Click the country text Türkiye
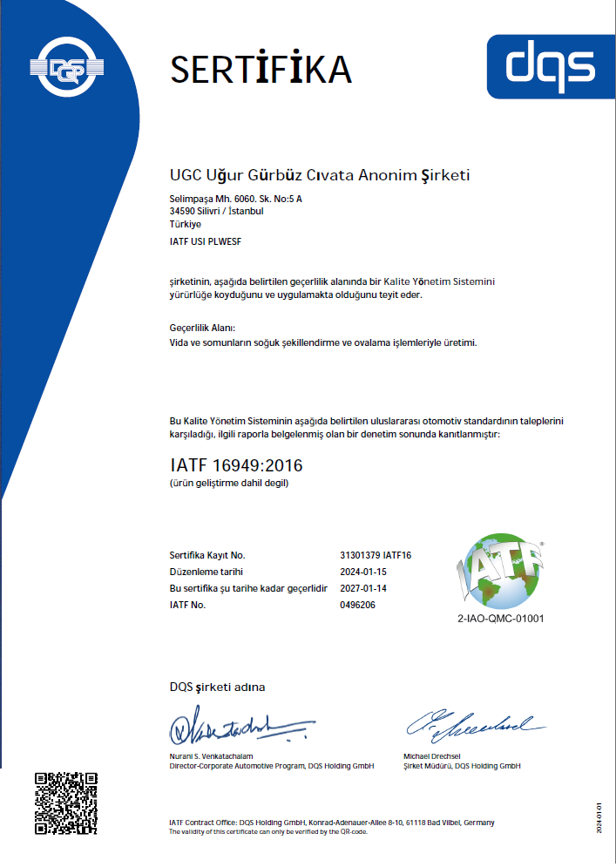The height and width of the screenshot is (867, 616). [186, 224]
